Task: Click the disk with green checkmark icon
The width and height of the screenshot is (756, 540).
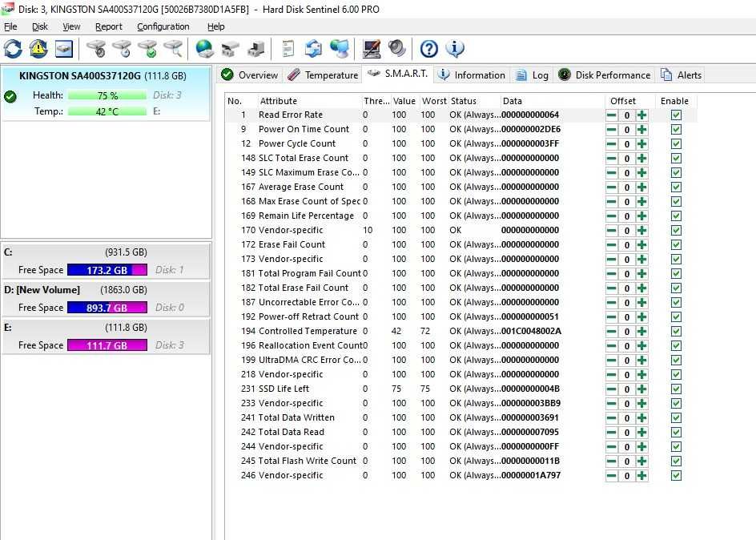Action: click(x=147, y=49)
